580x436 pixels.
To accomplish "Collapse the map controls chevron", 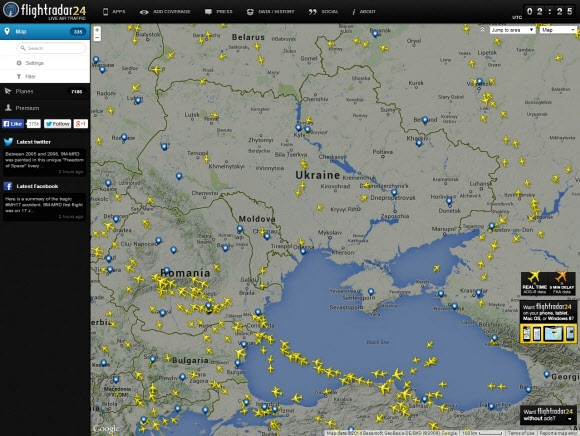I will pos(482,30).
